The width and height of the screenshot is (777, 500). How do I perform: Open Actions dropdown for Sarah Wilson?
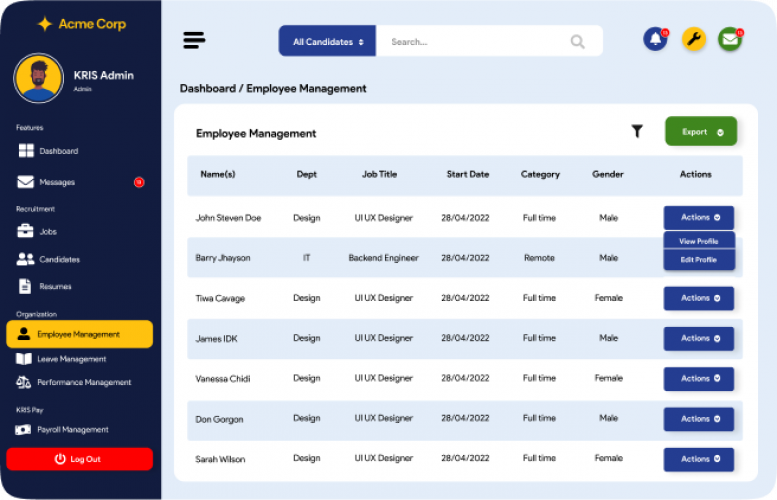click(699, 459)
